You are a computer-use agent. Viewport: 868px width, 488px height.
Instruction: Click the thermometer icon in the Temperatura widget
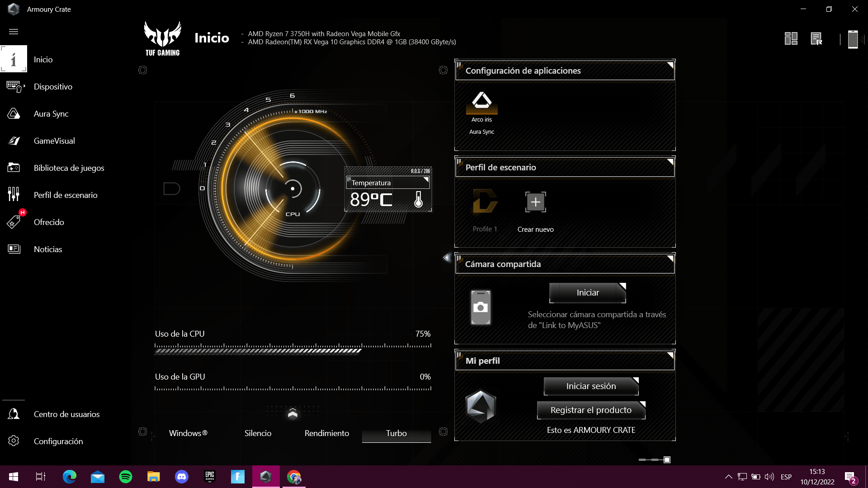coord(418,199)
